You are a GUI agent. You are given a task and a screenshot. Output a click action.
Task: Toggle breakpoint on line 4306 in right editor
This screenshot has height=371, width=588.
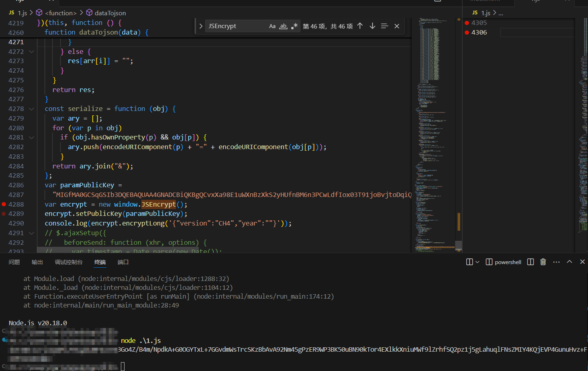click(467, 33)
